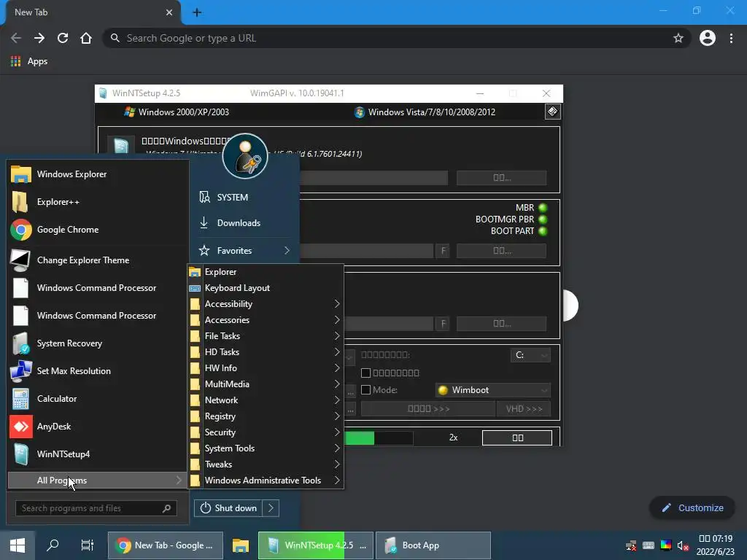This screenshot has width=747, height=560.
Task: Click the colorful display tray icon
Action: tap(666, 545)
